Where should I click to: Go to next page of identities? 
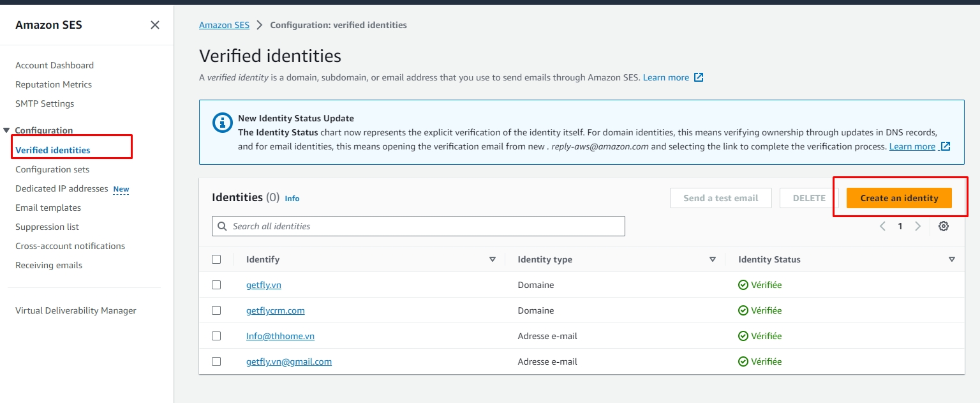(x=917, y=226)
